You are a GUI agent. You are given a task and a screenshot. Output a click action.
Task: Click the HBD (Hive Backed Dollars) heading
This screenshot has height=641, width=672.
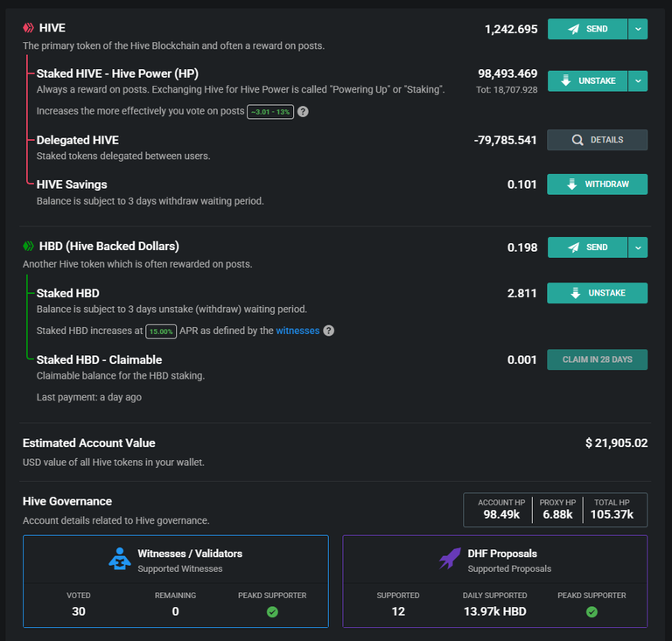pos(108,247)
